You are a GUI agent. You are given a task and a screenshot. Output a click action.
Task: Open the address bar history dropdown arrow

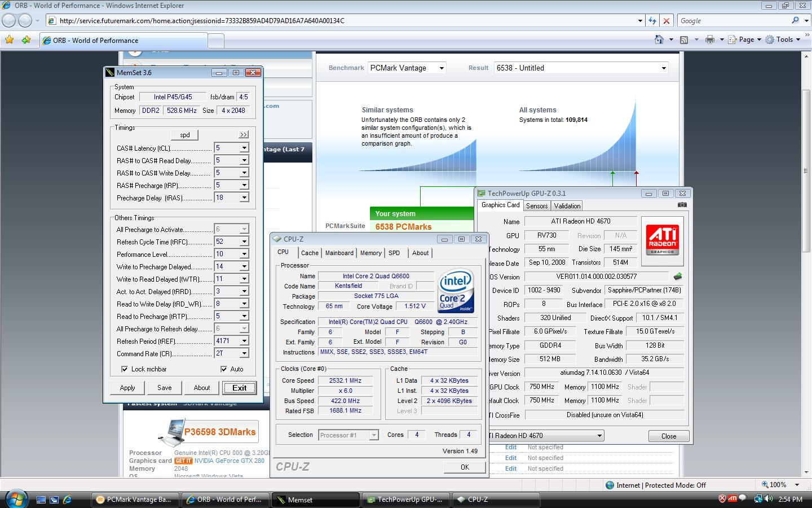click(640, 20)
